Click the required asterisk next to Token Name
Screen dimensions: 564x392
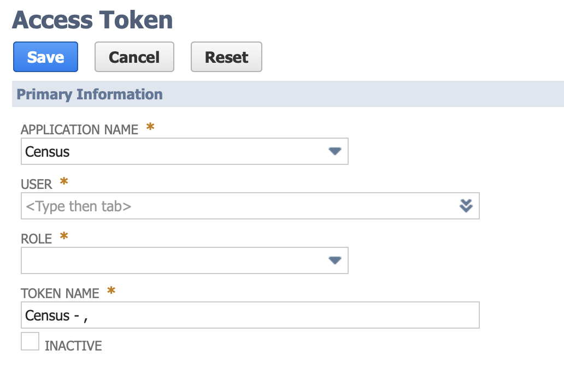pos(111,292)
